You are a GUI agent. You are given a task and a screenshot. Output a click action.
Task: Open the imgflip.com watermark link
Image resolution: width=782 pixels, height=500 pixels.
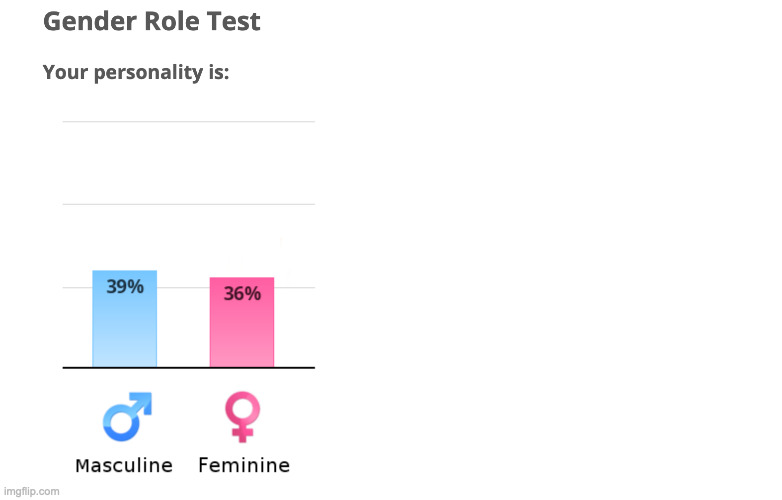pyautogui.click(x=31, y=492)
